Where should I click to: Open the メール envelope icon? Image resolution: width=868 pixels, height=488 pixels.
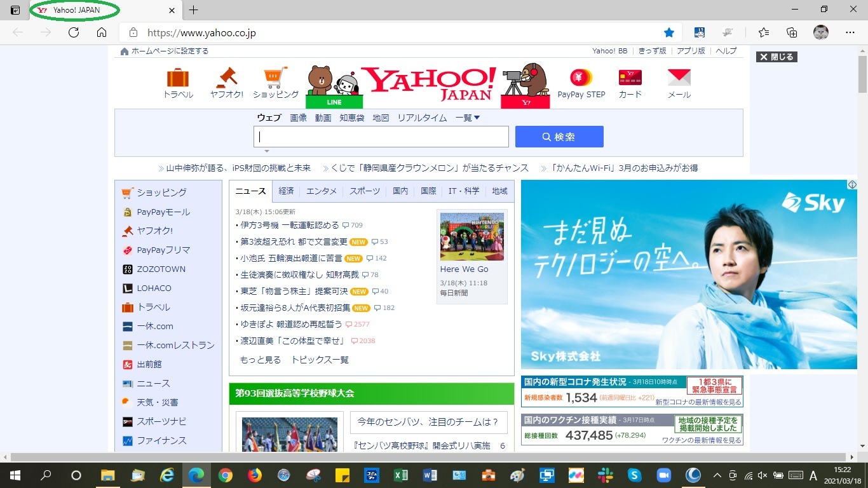point(679,78)
